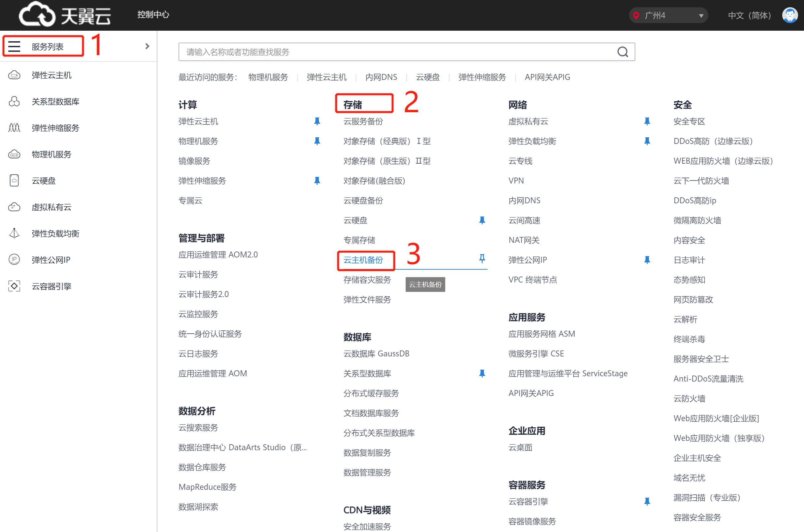The image size is (804, 532).
Task: Open the 云专线 network link
Action: coord(520,161)
